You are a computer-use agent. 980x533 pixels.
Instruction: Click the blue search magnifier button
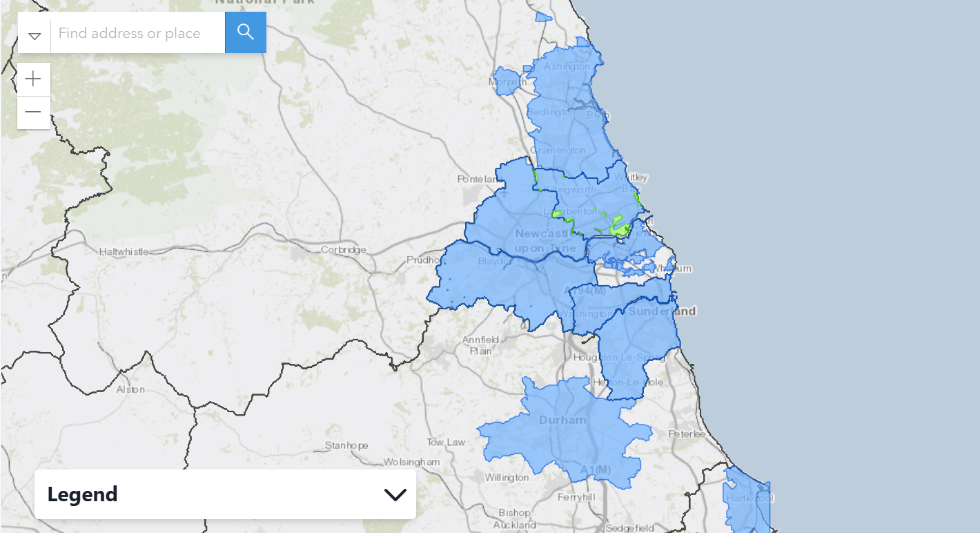pyautogui.click(x=246, y=32)
